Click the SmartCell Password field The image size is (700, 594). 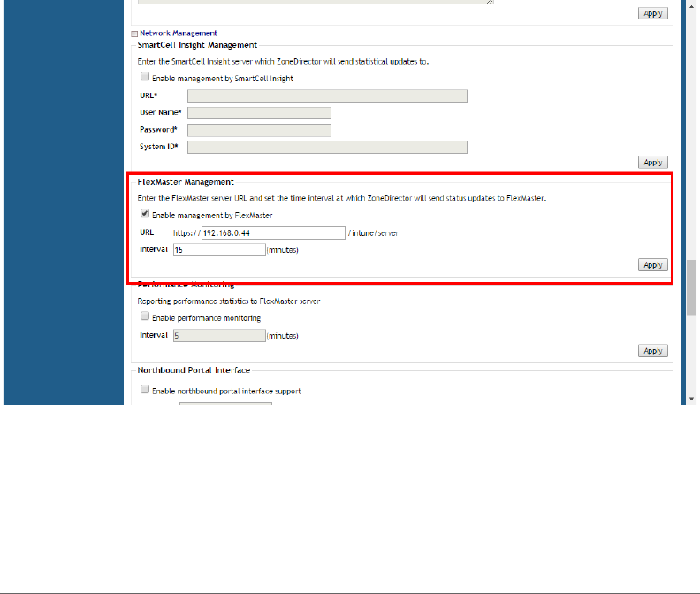(x=259, y=130)
